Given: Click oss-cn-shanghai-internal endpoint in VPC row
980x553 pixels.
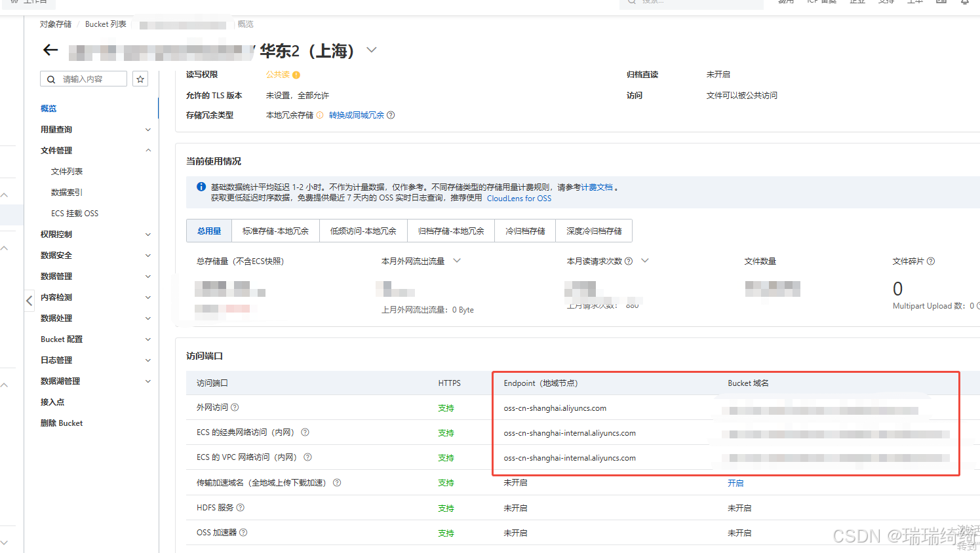Looking at the screenshot, I should point(570,458).
